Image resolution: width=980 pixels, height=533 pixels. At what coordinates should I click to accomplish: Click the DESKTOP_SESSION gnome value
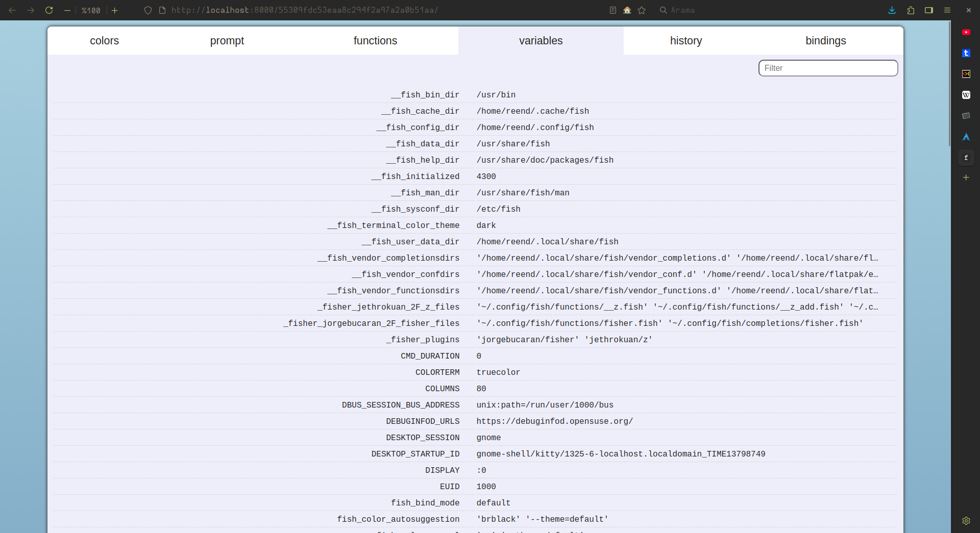pyautogui.click(x=489, y=438)
